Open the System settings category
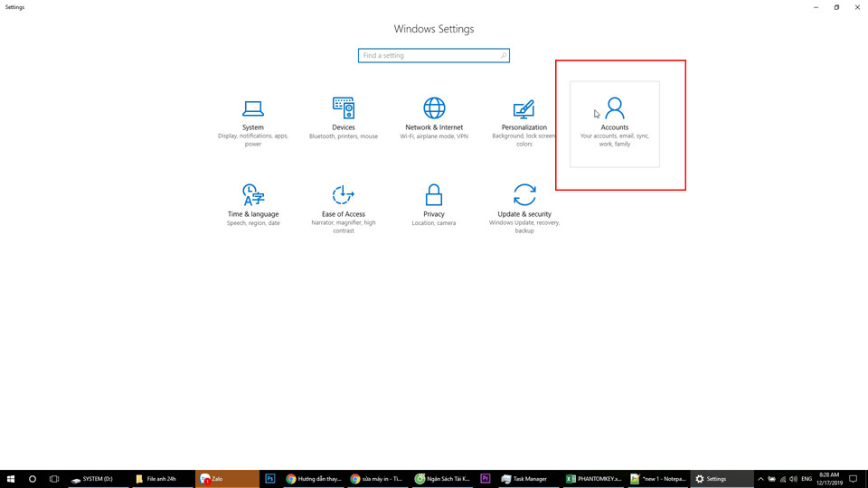Viewport: 868px width, 488px height. coord(253,124)
